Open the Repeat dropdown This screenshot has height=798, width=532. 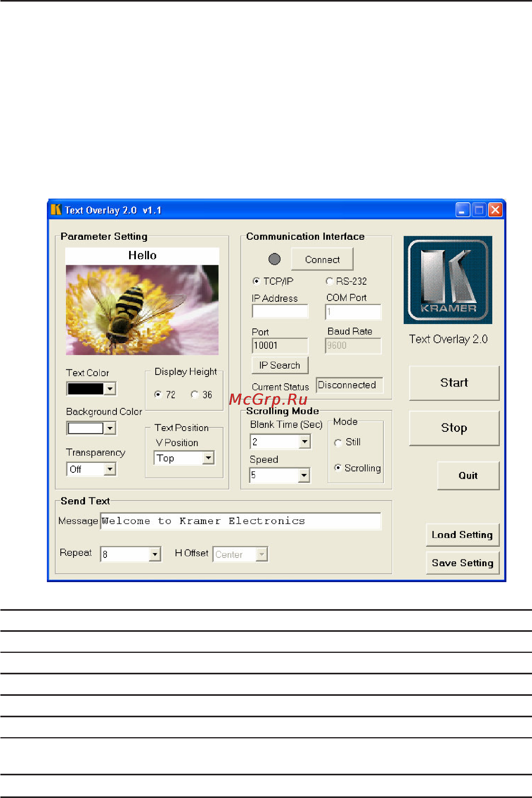coord(155,554)
